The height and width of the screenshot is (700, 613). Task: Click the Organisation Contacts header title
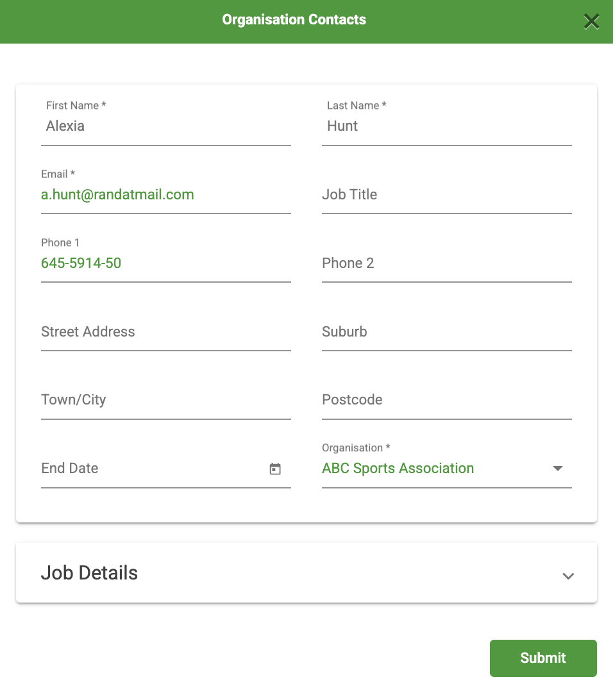294,20
